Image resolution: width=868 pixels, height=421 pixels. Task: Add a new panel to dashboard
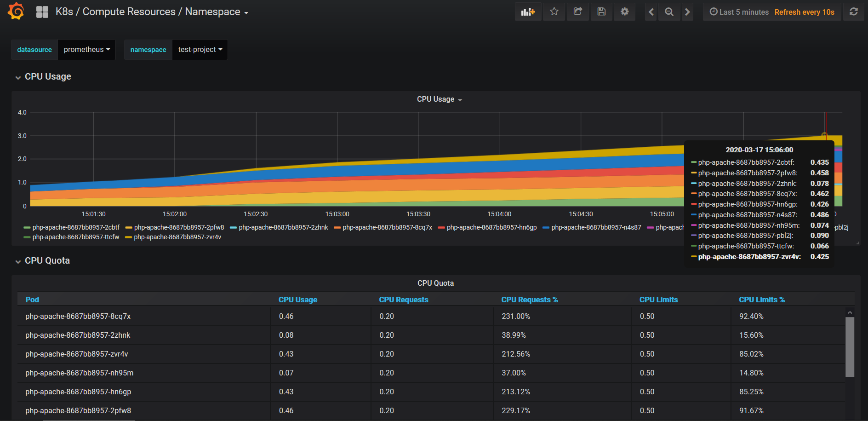(x=528, y=12)
